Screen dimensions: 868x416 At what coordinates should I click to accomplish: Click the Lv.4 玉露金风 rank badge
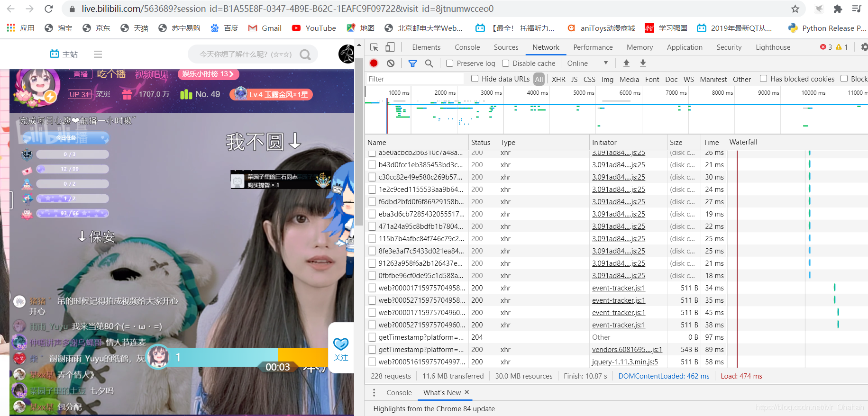click(271, 94)
